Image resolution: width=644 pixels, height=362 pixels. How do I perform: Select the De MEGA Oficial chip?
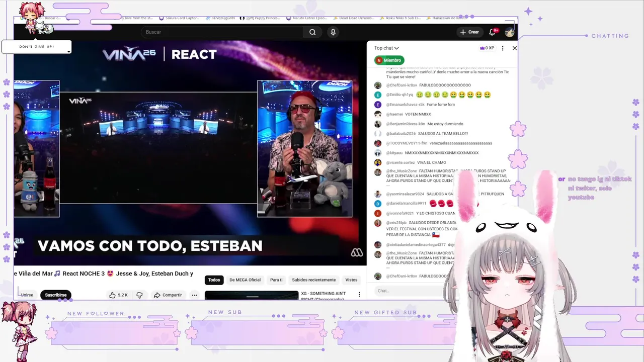pos(245,280)
